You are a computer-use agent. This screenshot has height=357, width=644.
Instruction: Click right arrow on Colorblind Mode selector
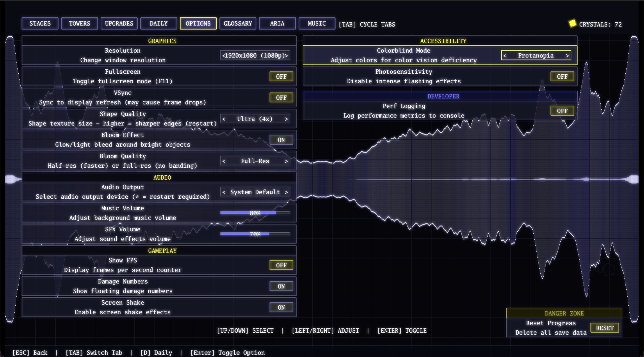tap(567, 55)
